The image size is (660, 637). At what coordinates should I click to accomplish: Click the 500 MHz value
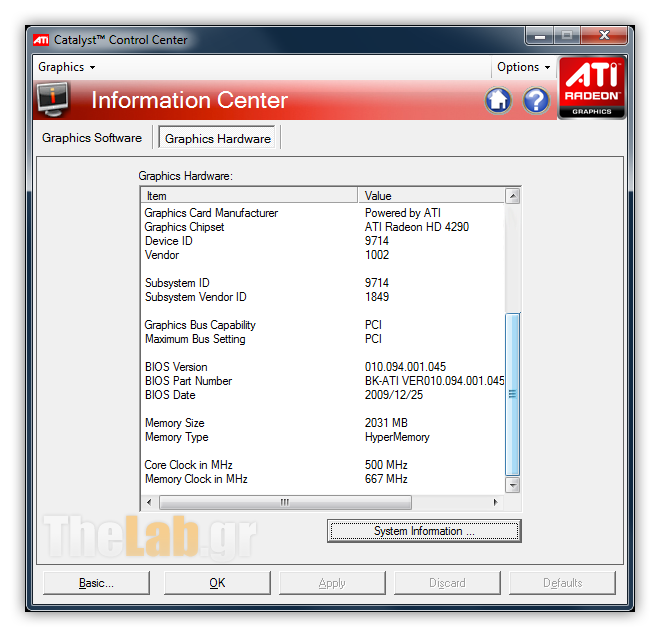point(386,465)
